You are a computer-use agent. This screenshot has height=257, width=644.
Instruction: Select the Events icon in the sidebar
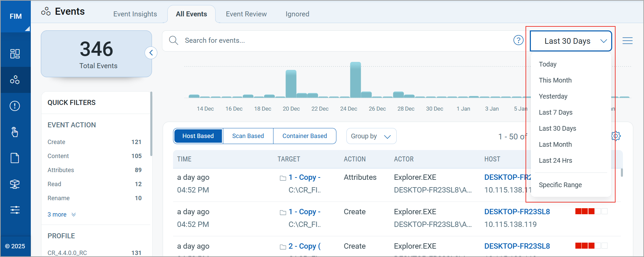pos(15,80)
